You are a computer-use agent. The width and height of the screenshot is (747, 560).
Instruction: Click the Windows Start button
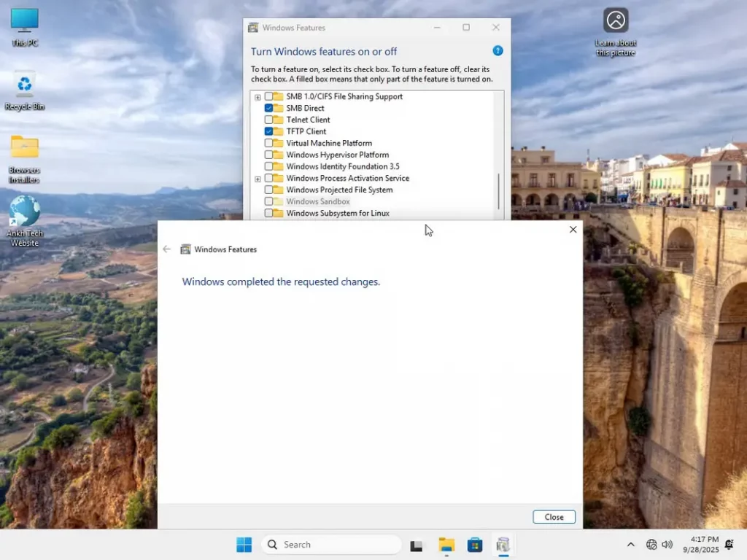(244, 545)
